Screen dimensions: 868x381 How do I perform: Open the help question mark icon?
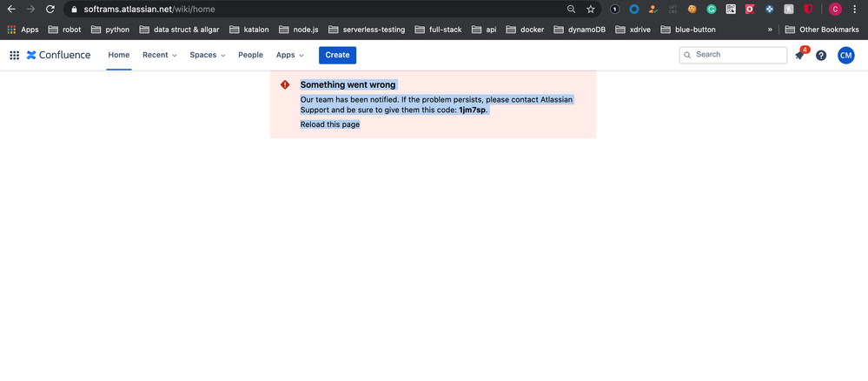click(x=821, y=55)
